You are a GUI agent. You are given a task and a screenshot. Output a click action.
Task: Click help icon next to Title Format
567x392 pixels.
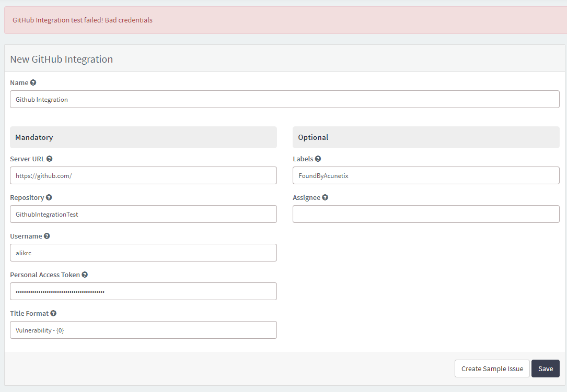[x=53, y=313]
